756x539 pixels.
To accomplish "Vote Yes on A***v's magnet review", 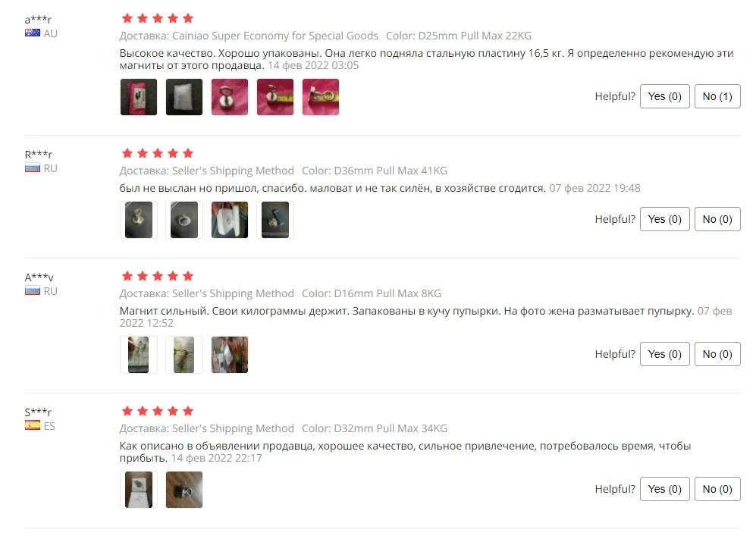I will click(664, 354).
